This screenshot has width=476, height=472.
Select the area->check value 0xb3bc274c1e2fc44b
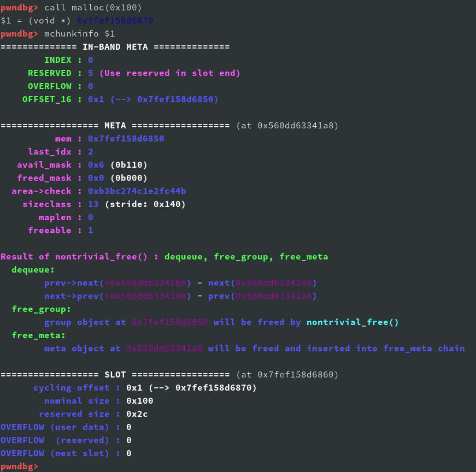coord(137,191)
